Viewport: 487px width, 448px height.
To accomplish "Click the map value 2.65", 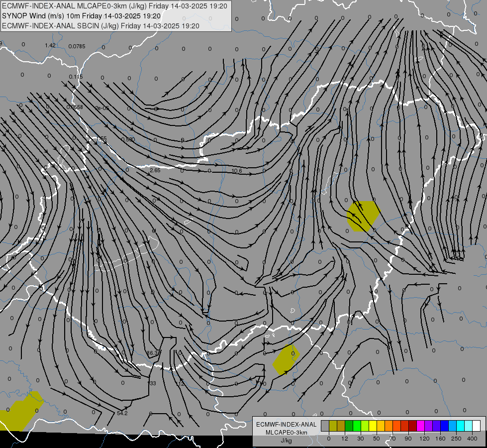I will point(155,170).
